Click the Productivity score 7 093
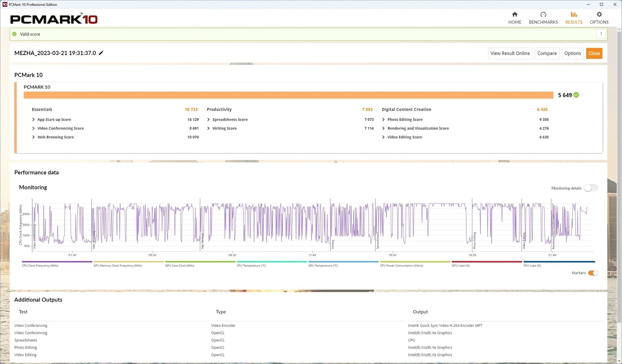The image size is (622, 364). pos(367,109)
